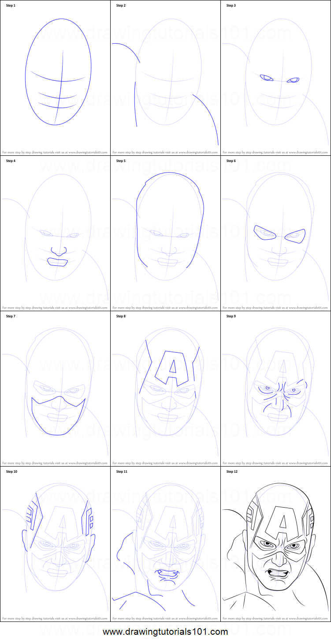Click the "Step 8" label
The image size is (331, 644).
(121, 316)
